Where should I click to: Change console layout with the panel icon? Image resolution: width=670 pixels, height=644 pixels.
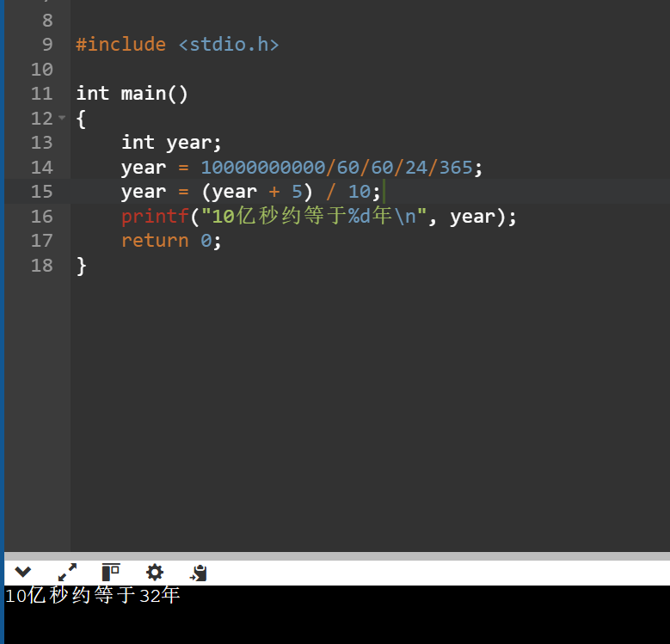click(x=111, y=573)
